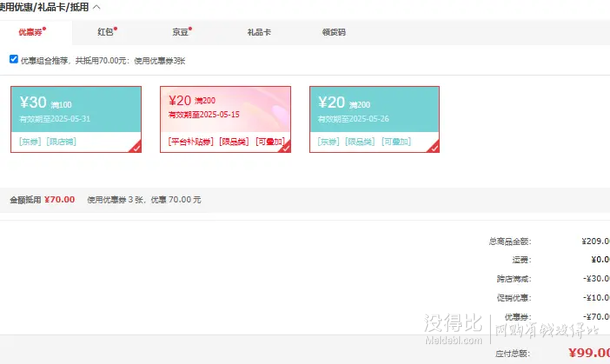This screenshot has height=364, width=610.
Task: Click checkmark corner of pink ¥20 coupon
Action: pyautogui.click(x=286, y=147)
